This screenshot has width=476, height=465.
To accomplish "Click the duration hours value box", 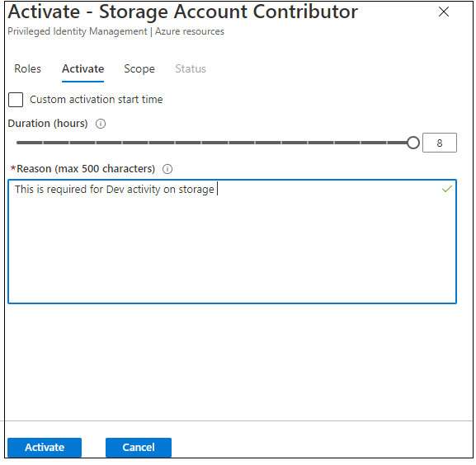I will 439,143.
